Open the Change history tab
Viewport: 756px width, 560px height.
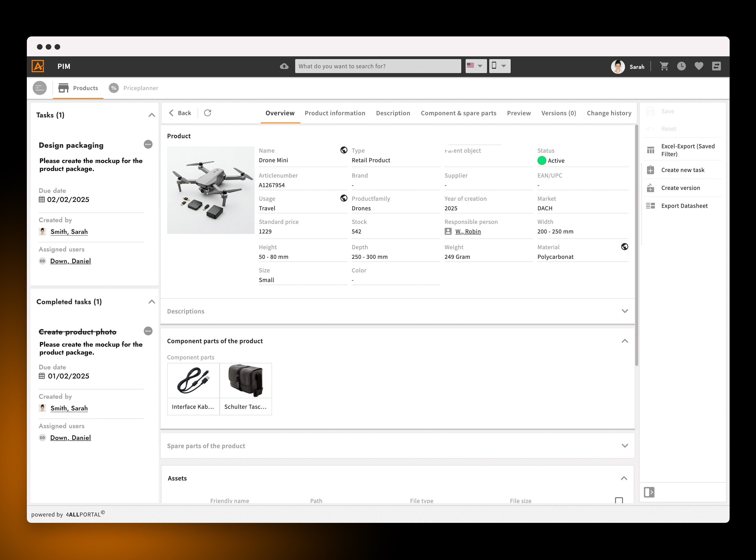coord(609,113)
